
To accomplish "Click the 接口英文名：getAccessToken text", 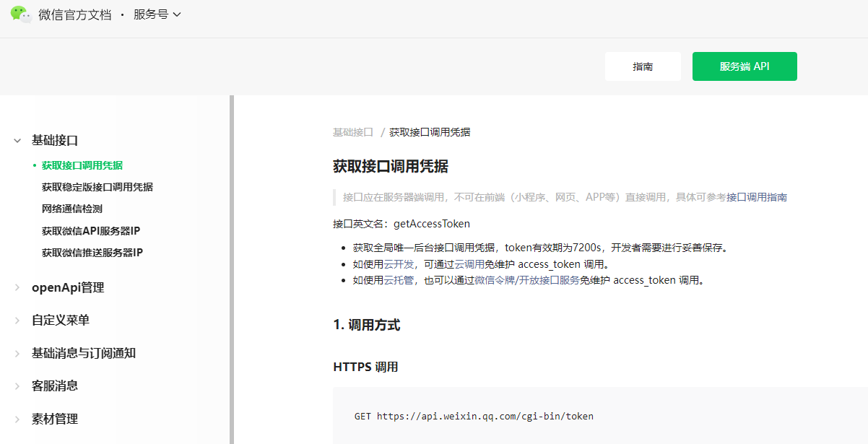I will point(402,224).
